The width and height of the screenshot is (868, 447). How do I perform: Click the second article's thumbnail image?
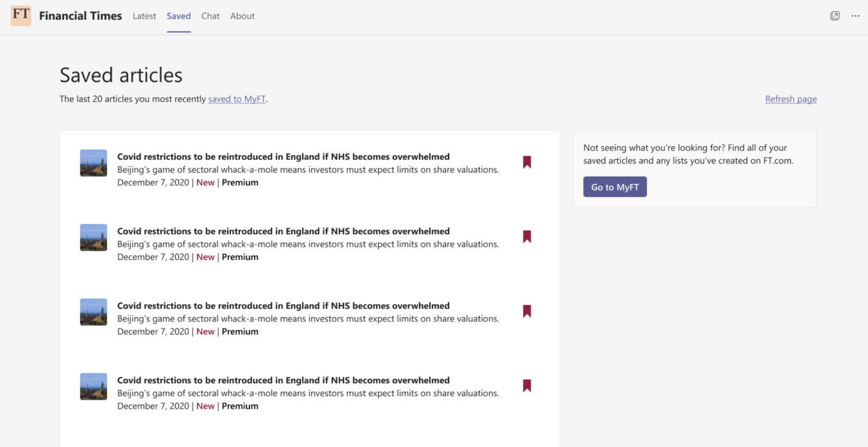click(93, 238)
